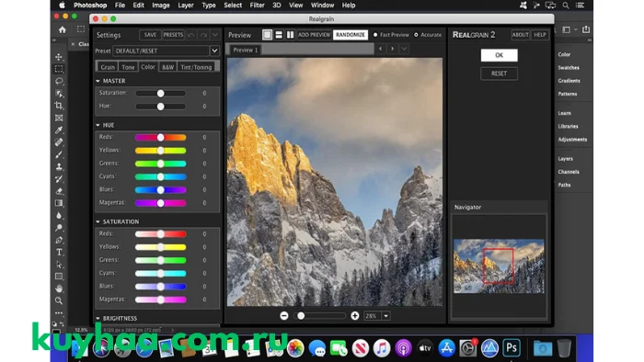The height and width of the screenshot is (362, 644).
Task: Select the Zoom magnifier tool
Action: [59, 301]
